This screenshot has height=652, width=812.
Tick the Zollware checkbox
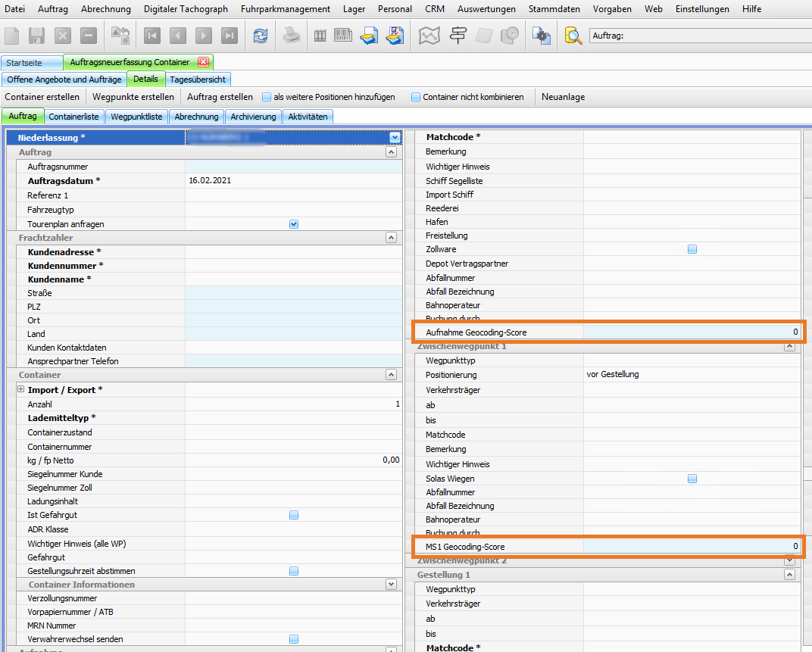coord(692,249)
